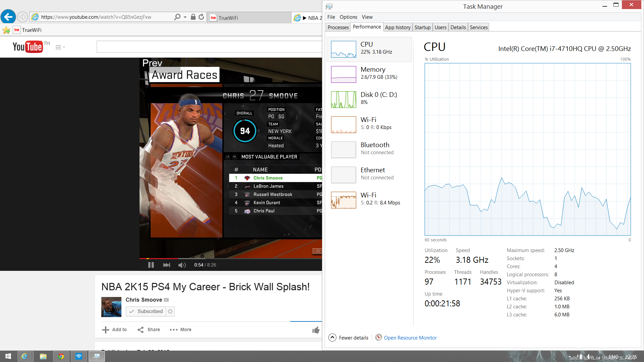Switch to the NBA 2K15 browser tab
The image size is (644, 362).
click(x=307, y=18)
